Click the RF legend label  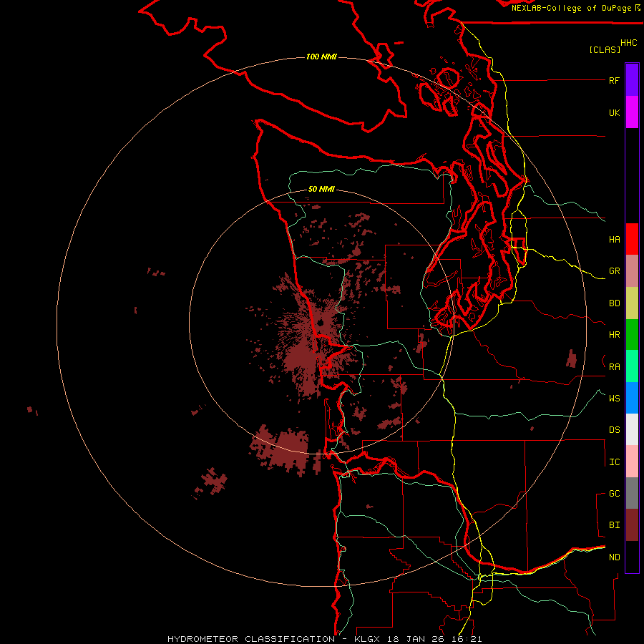click(614, 80)
